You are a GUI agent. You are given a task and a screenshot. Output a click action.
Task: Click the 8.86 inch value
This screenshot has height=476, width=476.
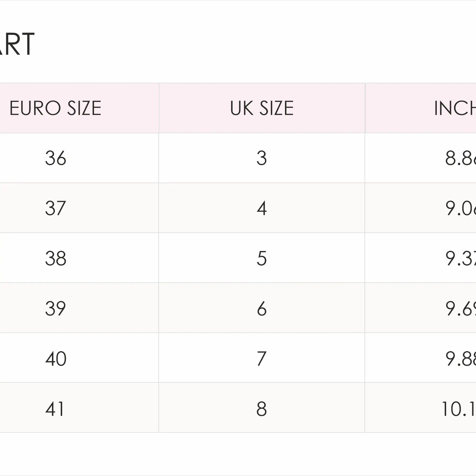click(460, 158)
